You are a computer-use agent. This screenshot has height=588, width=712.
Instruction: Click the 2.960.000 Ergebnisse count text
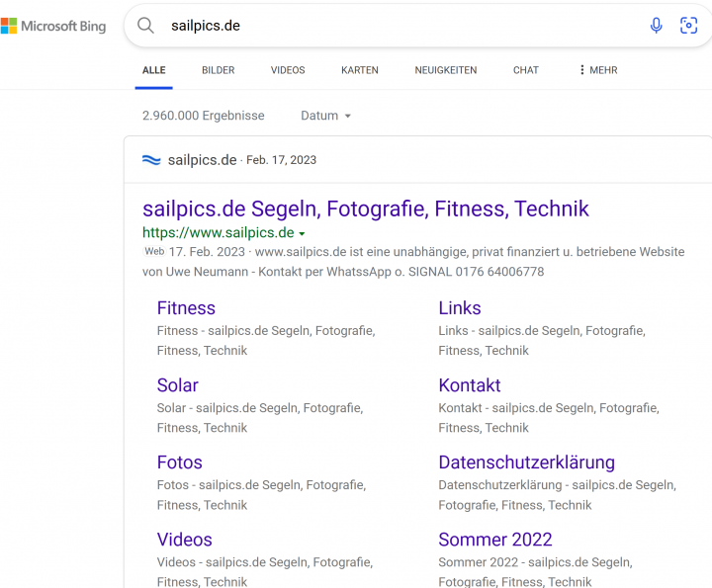[x=204, y=116]
